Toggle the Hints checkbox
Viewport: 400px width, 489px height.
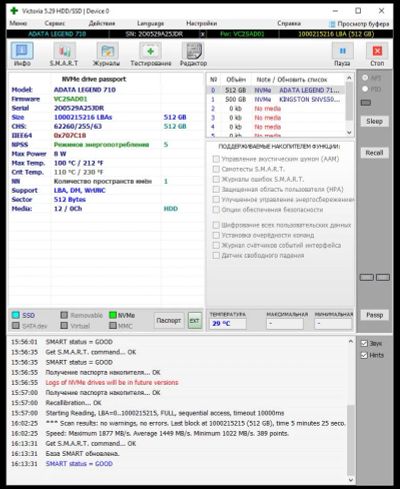point(364,355)
